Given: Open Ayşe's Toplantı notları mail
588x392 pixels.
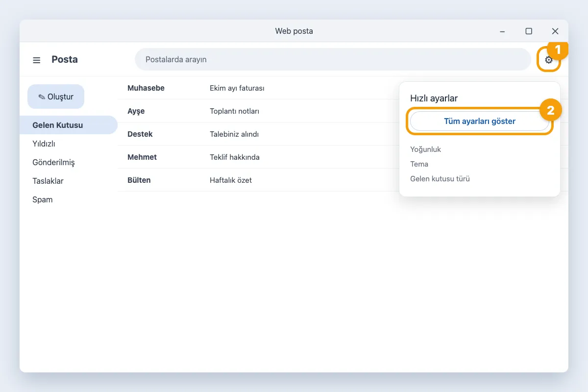Looking at the screenshot, I should click(343, 111).
